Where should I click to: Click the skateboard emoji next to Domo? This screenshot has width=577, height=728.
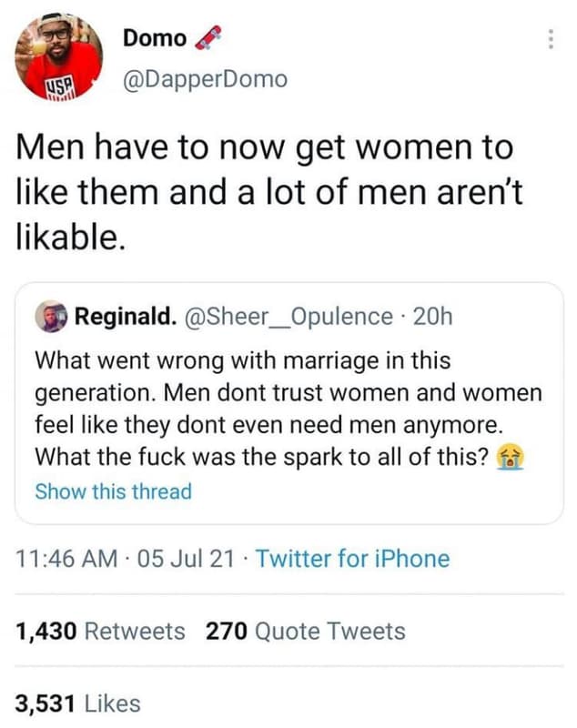pyautogui.click(x=208, y=36)
